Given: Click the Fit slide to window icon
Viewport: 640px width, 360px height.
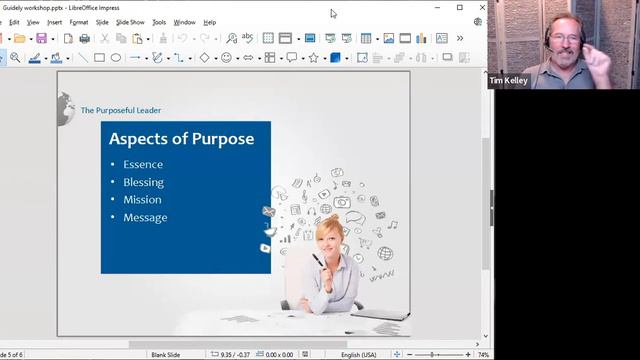Looking at the screenshot, I should point(397,355).
